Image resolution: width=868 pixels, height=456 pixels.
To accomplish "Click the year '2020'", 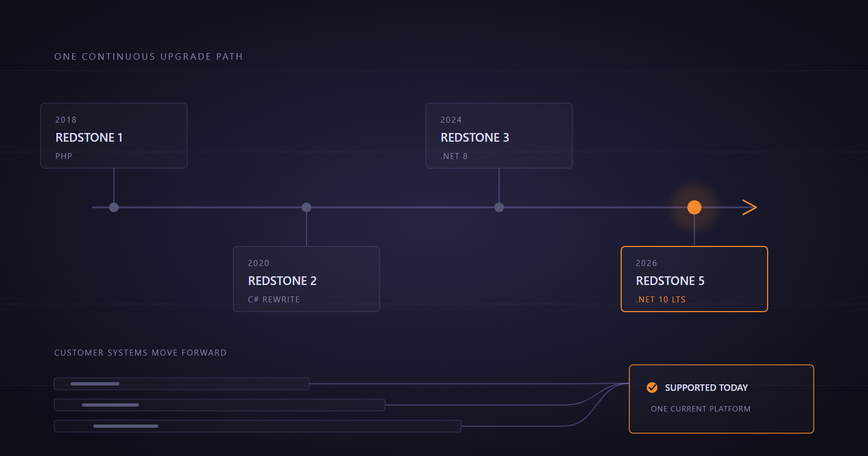I will pos(259,263).
